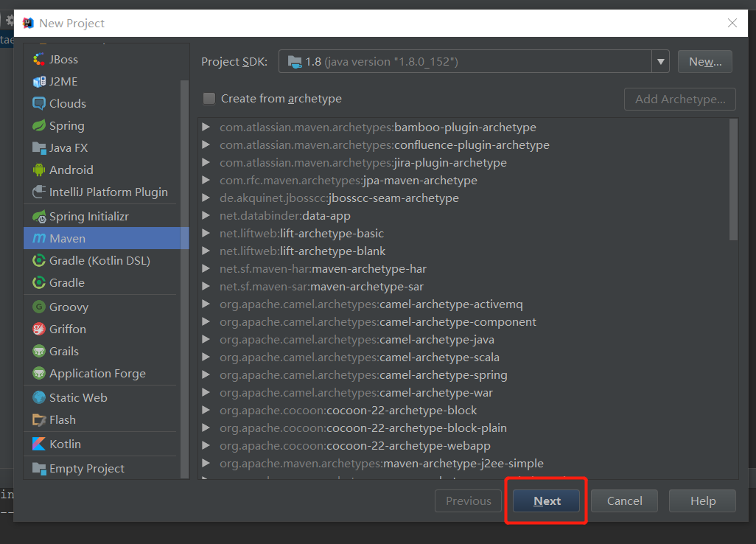
Task: Click New... SDK button
Action: click(705, 62)
